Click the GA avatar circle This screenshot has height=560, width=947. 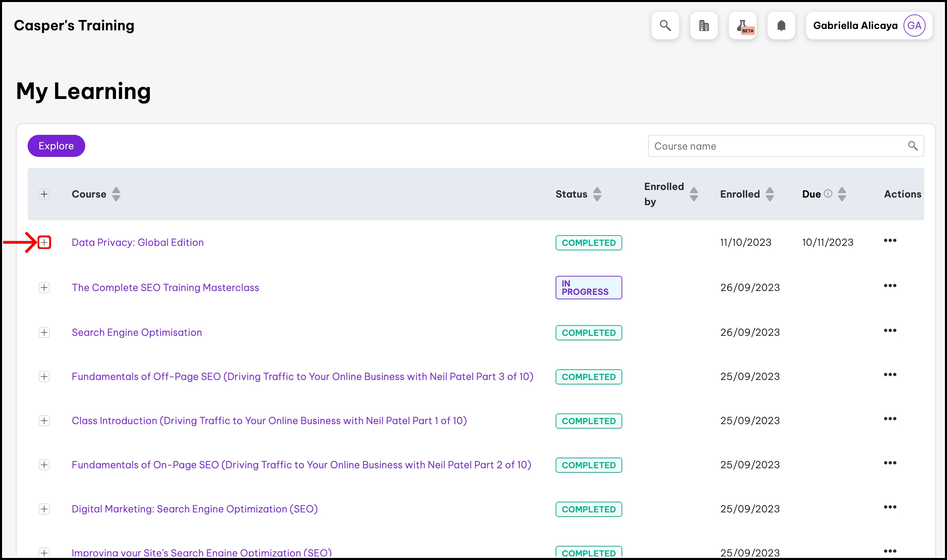click(x=914, y=26)
